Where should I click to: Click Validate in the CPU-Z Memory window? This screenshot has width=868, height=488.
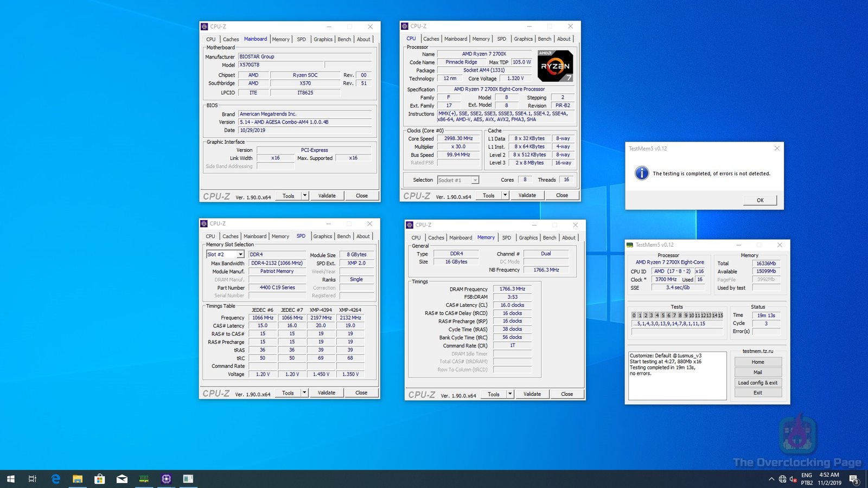click(x=532, y=394)
